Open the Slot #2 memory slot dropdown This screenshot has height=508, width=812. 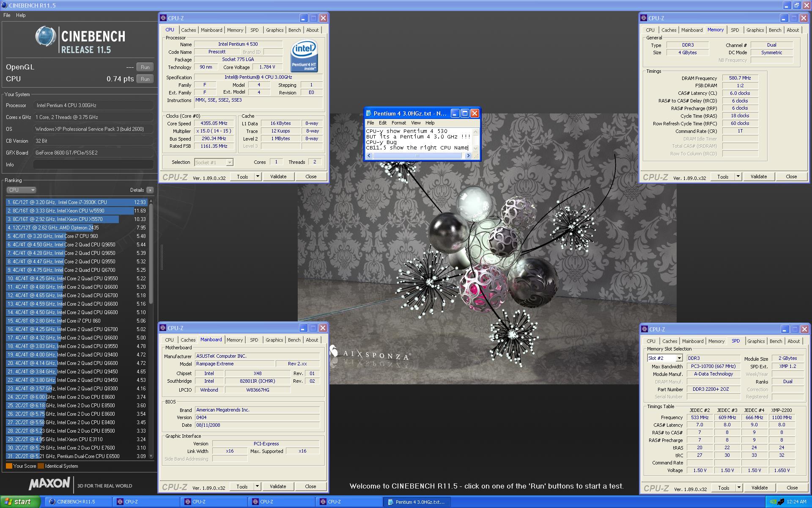(665, 358)
